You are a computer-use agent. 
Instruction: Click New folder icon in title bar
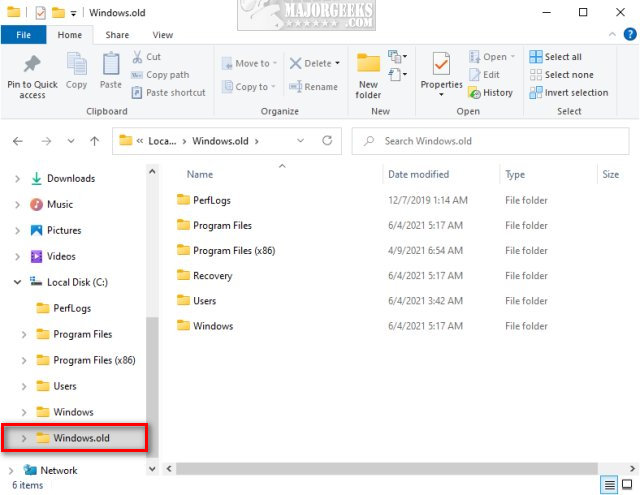58,13
